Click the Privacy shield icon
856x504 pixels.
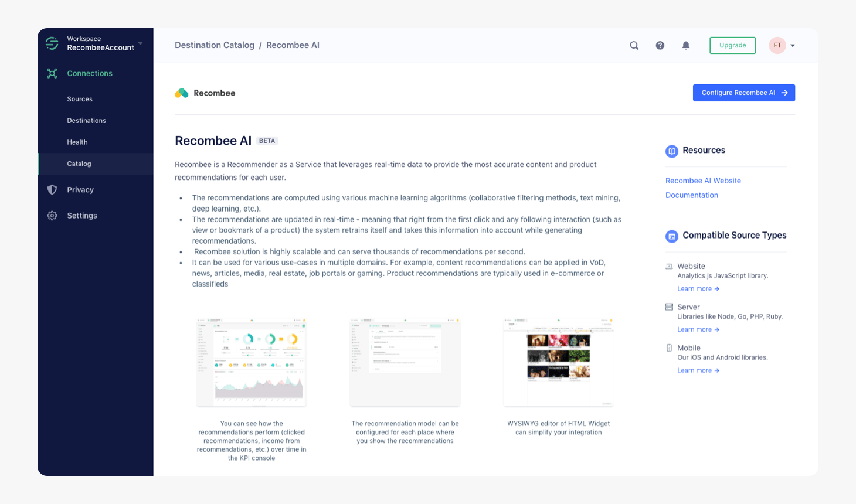coord(52,190)
